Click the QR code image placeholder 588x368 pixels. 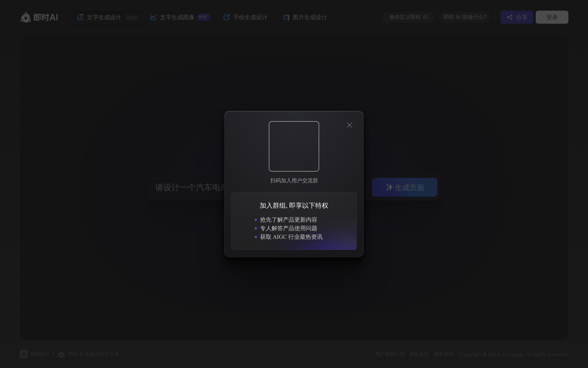(x=294, y=146)
